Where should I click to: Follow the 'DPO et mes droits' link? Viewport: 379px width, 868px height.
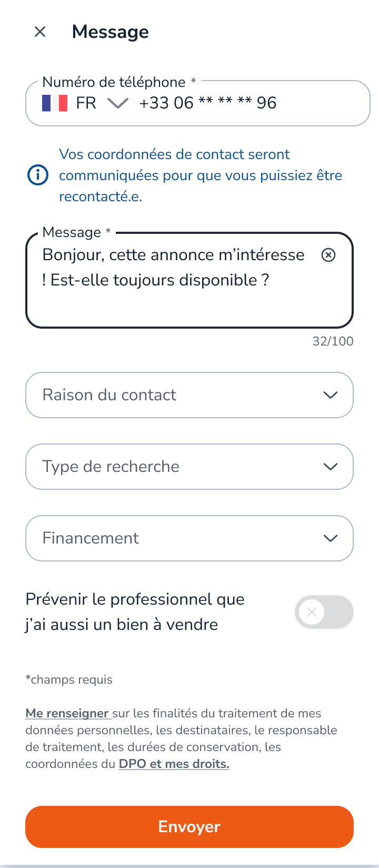(174, 764)
